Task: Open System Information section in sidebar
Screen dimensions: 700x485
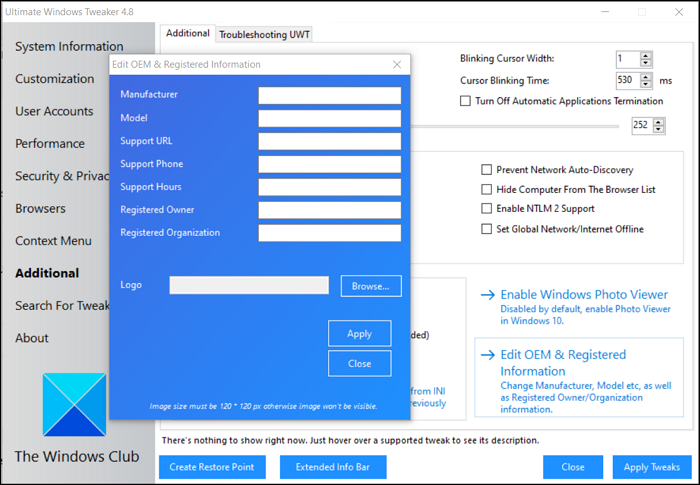Action: 69,46
